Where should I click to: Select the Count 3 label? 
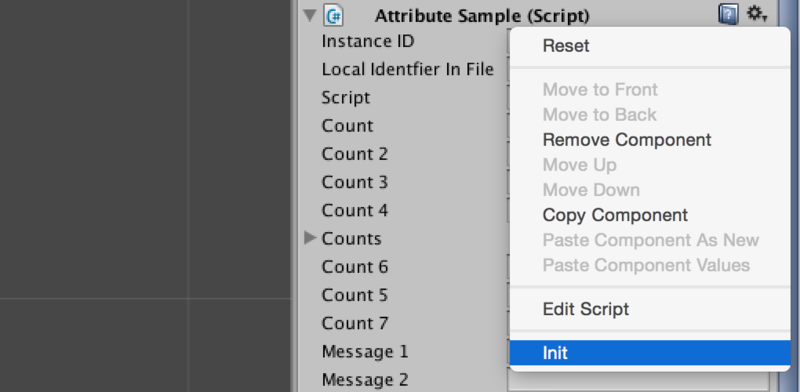pos(355,182)
